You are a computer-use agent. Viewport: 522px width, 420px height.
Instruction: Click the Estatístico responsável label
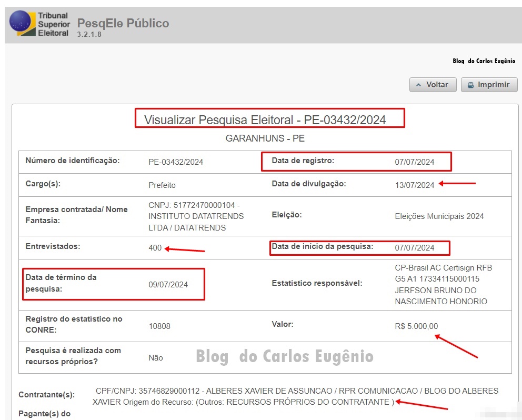tap(317, 283)
